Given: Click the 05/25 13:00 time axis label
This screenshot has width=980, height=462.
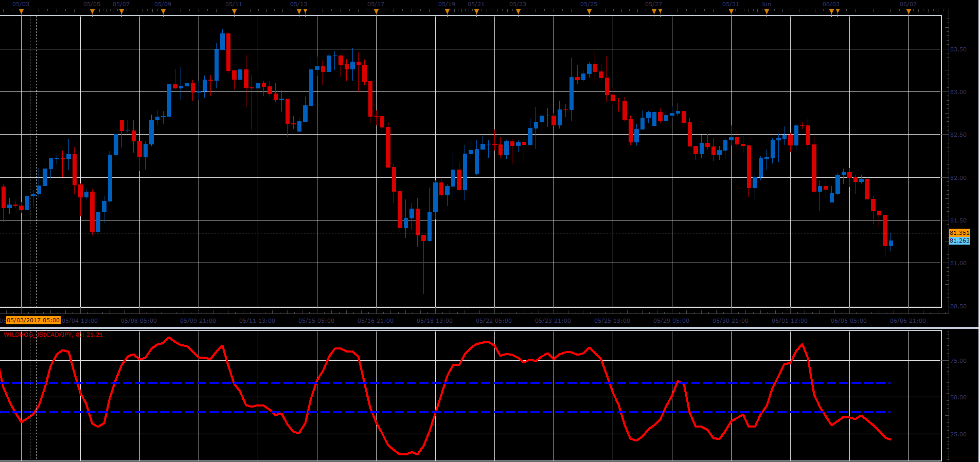Looking at the screenshot, I should click(612, 321).
